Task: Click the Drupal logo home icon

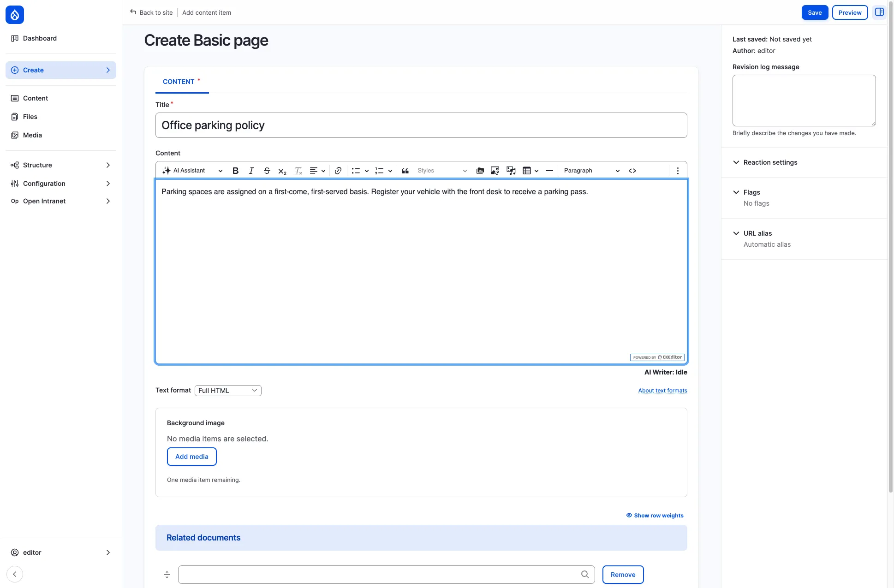Action: [x=15, y=15]
